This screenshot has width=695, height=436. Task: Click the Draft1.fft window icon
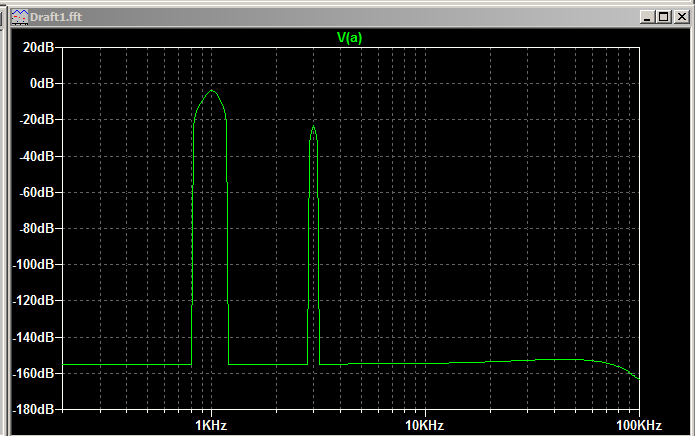pyautogui.click(x=20, y=17)
